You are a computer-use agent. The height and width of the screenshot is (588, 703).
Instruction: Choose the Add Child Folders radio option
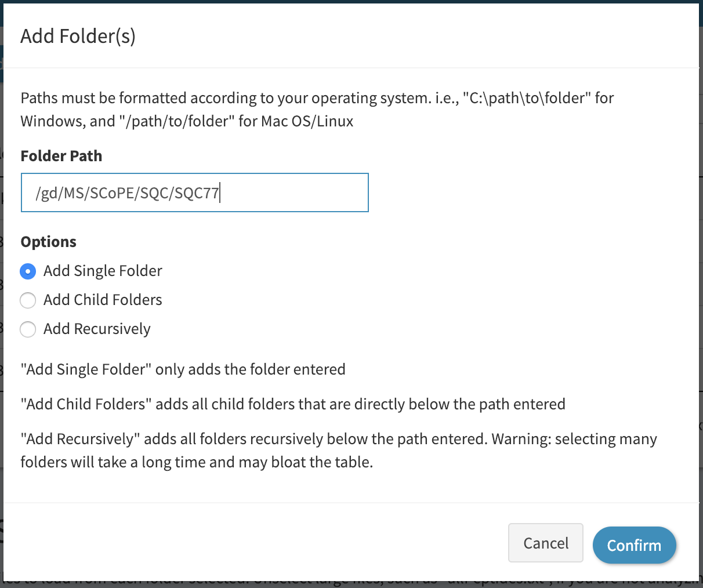click(28, 300)
